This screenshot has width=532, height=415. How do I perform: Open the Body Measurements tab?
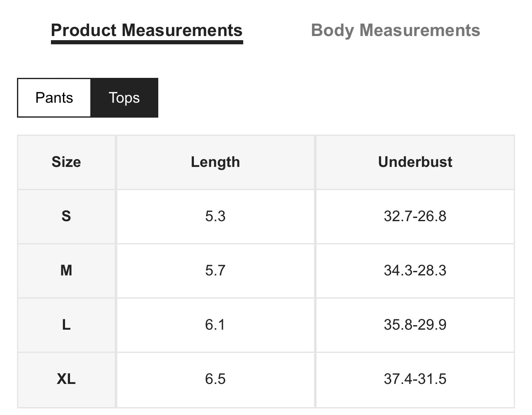(395, 31)
